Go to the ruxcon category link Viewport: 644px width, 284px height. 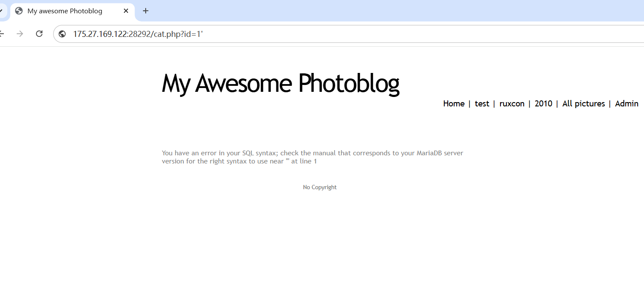(x=512, y=103)
